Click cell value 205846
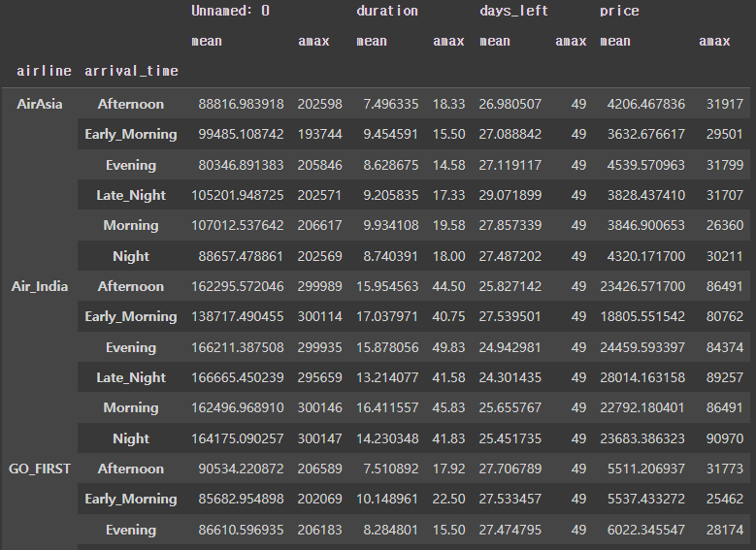This screenshot has height=550, width=756. 319,165
